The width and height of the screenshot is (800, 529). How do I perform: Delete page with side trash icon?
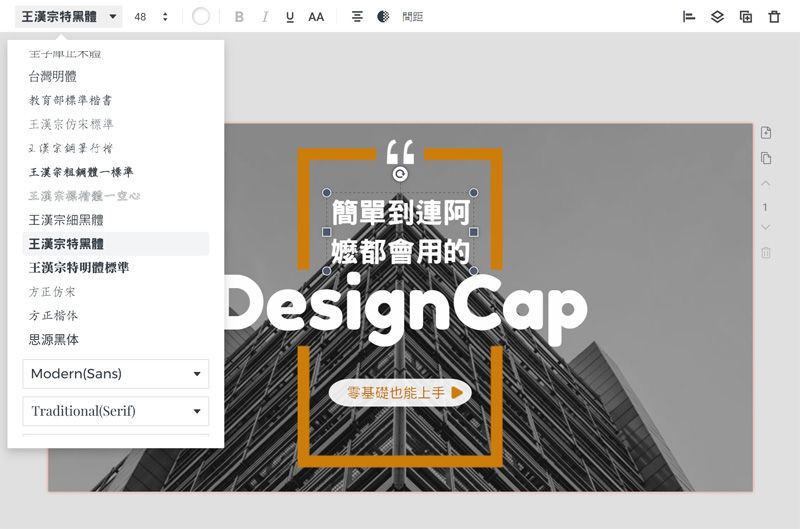pyautogui.click(x=766, y=253)
